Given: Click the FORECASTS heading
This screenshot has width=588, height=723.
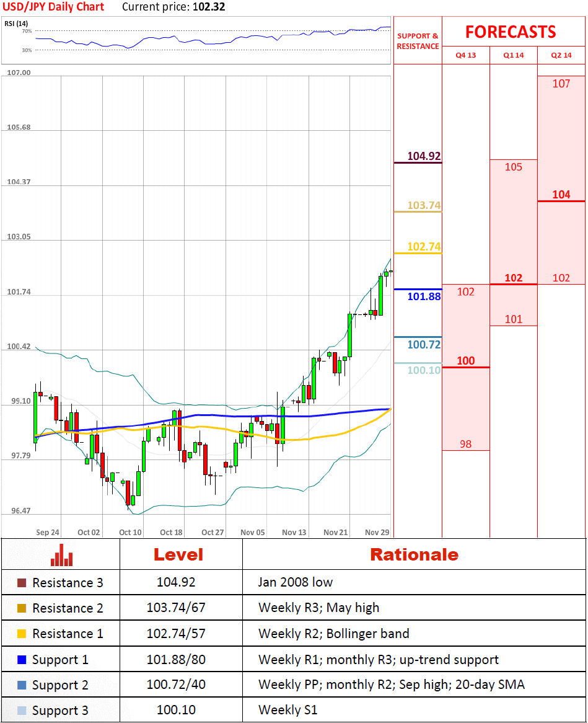Looking at the screenshot, I should pos(511,32).
